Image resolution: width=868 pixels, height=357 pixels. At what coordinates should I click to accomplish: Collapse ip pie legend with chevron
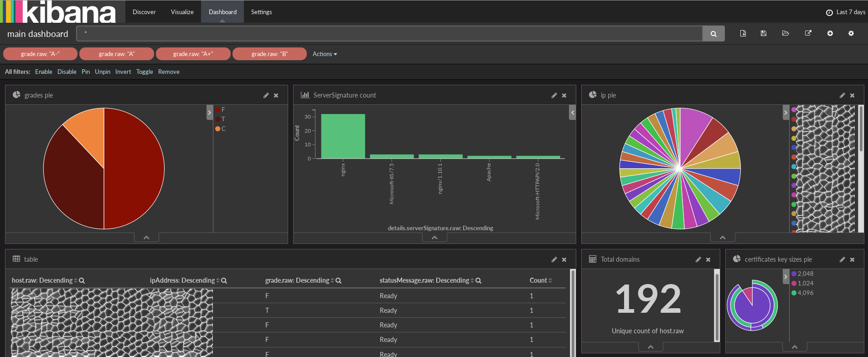tap(786, 113)
